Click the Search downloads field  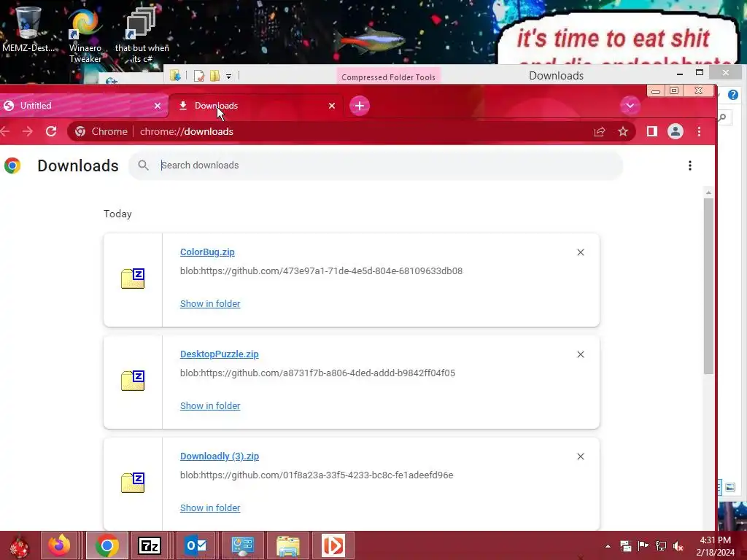376,166
